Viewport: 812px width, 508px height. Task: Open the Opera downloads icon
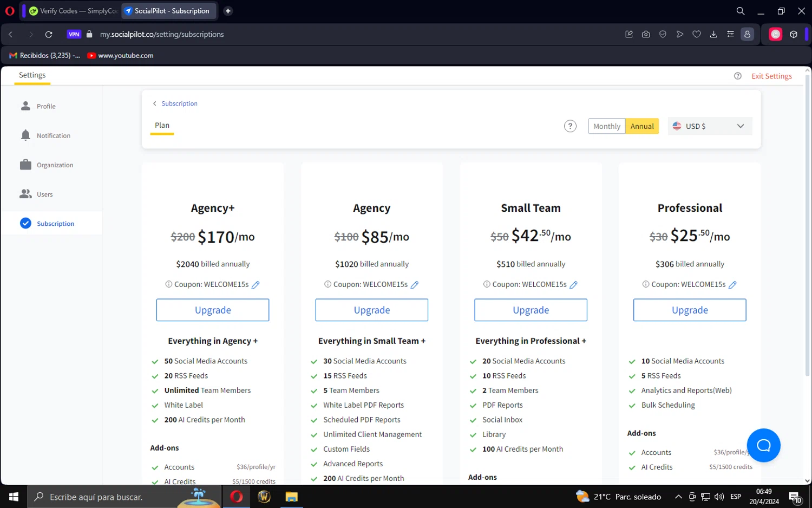(713, 34)
